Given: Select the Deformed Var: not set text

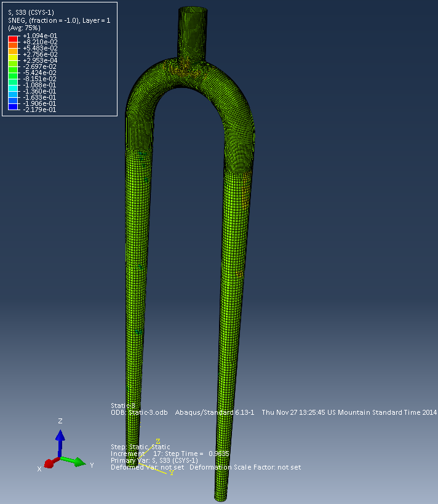Looking at the screenshot, I should coord(147,467).
